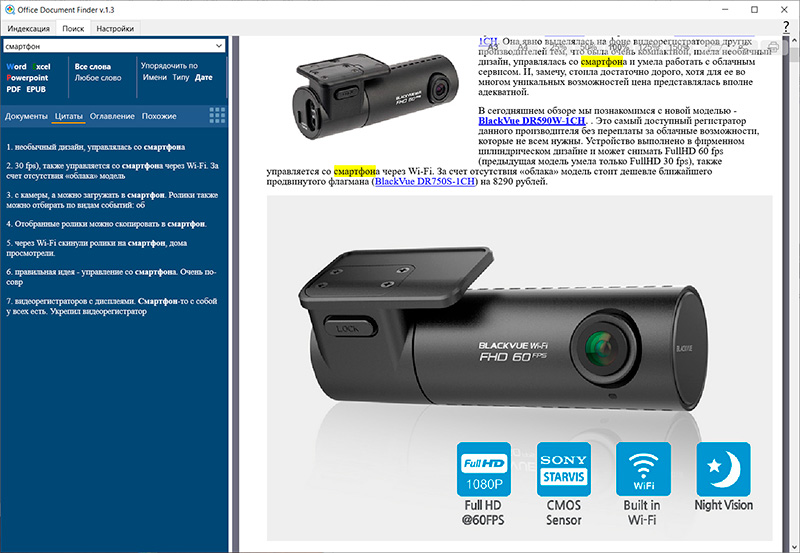Toggle the Word file type filter
This screenshot has height=553, width=800.
(17, 66)
